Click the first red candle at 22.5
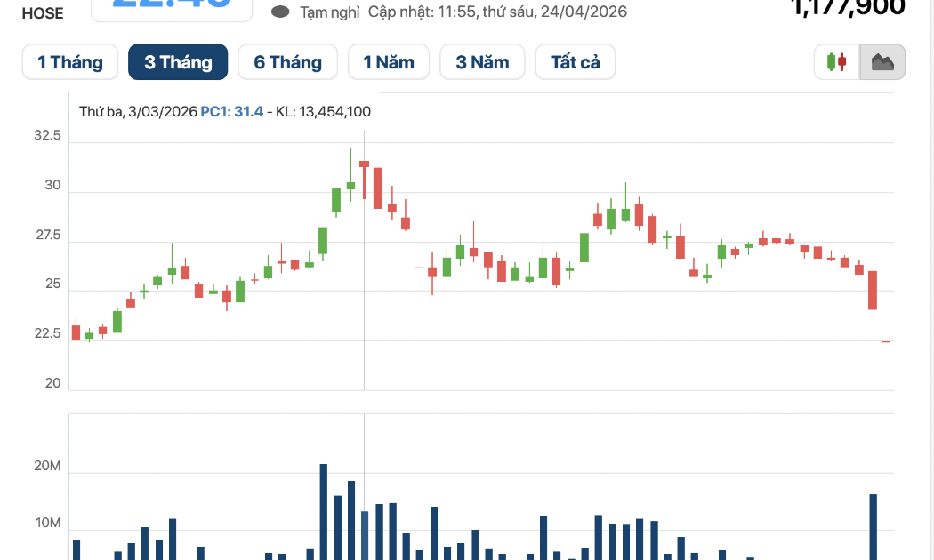Image resolution: width=934 pixels, height=560 pixels. [76, 332]
